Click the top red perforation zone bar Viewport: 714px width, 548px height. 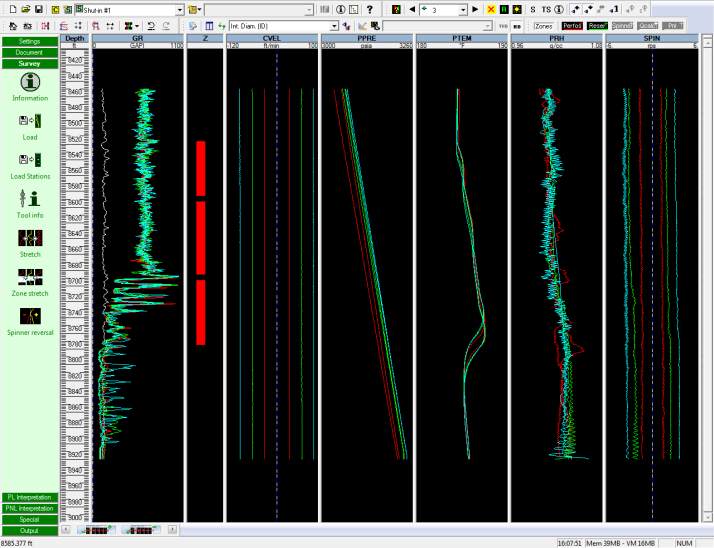[201, 169]
